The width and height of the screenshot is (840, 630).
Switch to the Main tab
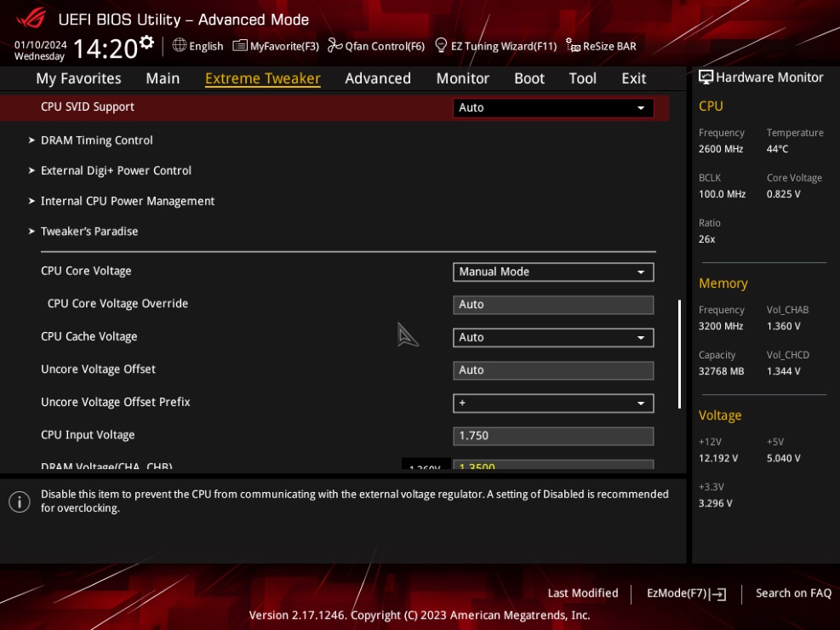click(x=163, y=78)
